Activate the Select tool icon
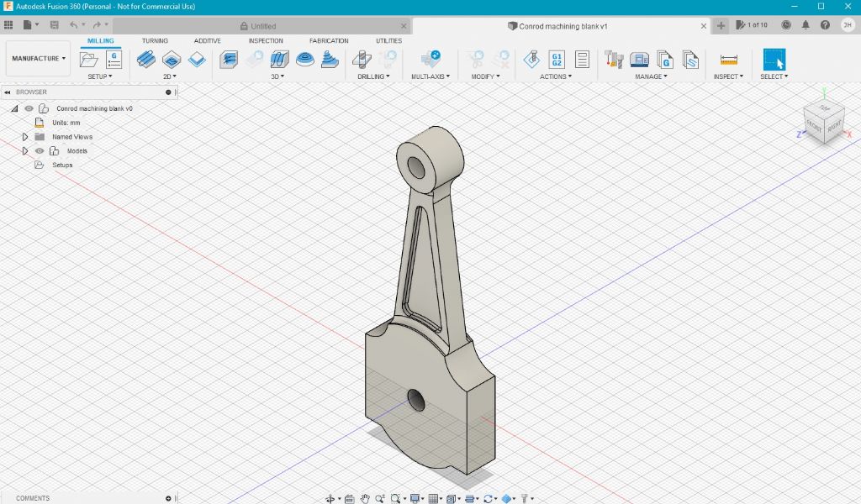861x504 pixels. click(774, 60)
